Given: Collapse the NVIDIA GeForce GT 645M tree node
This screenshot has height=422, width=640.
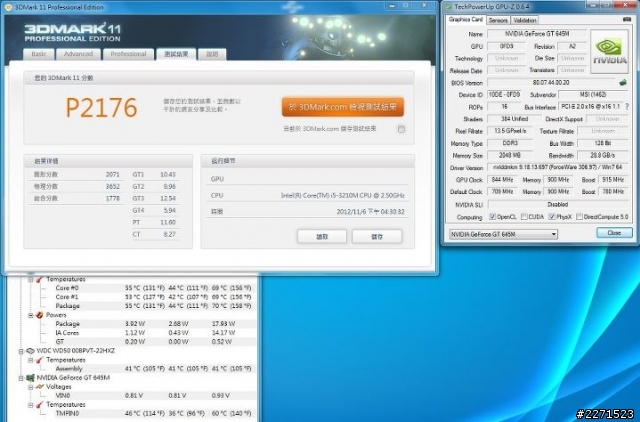Looking at the screenshot, I should point(21,378).
